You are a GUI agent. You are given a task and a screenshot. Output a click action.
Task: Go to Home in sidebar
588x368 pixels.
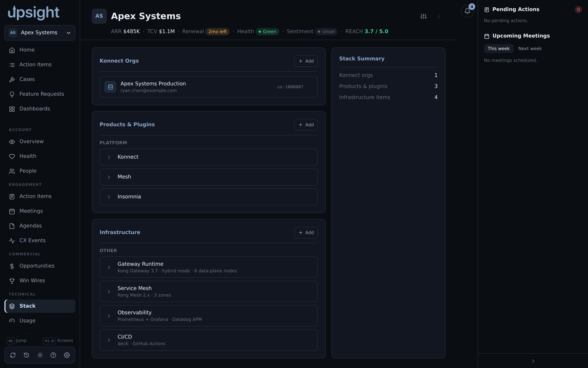click(40, 50)
